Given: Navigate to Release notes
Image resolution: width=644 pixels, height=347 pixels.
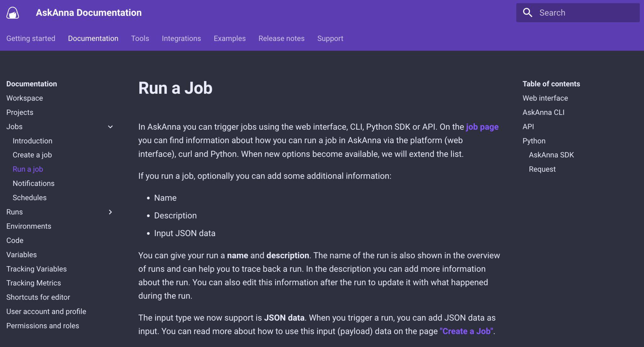Looking at the screenshot, I should pyautogui.click(x=281, y=38).
